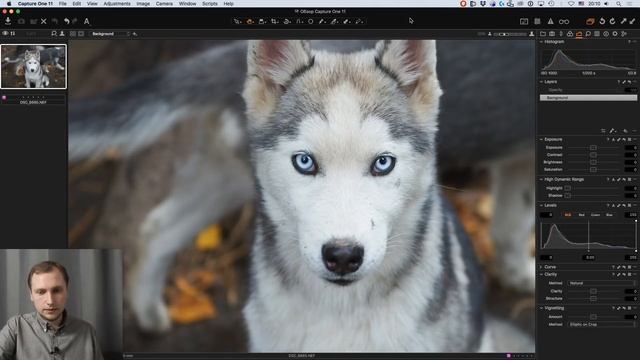The height and width of the screenshot is (360, 640).
Task: Click the viewer zoom slider
Action: coord(510,34)
